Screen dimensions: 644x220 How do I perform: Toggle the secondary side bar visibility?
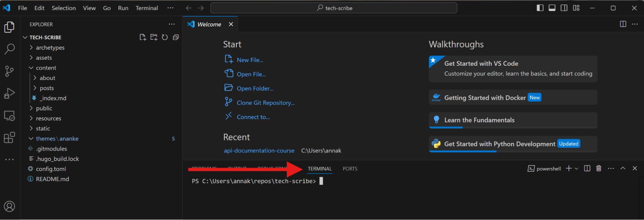tap(564, 8)
